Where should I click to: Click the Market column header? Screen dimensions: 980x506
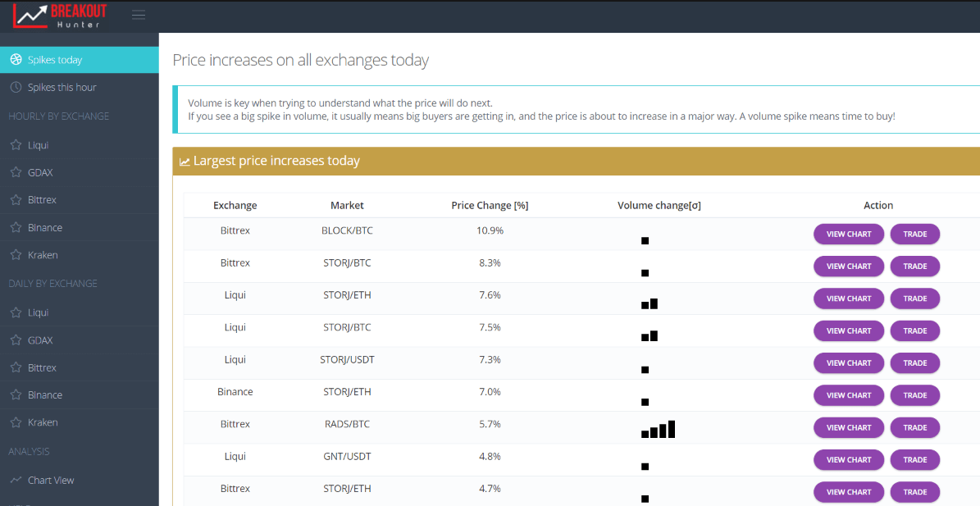347,206
